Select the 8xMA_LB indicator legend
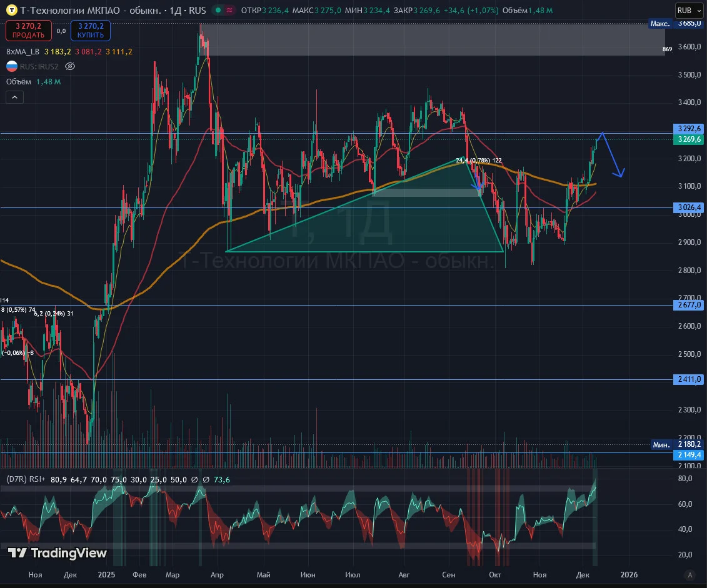 [23, 52]
